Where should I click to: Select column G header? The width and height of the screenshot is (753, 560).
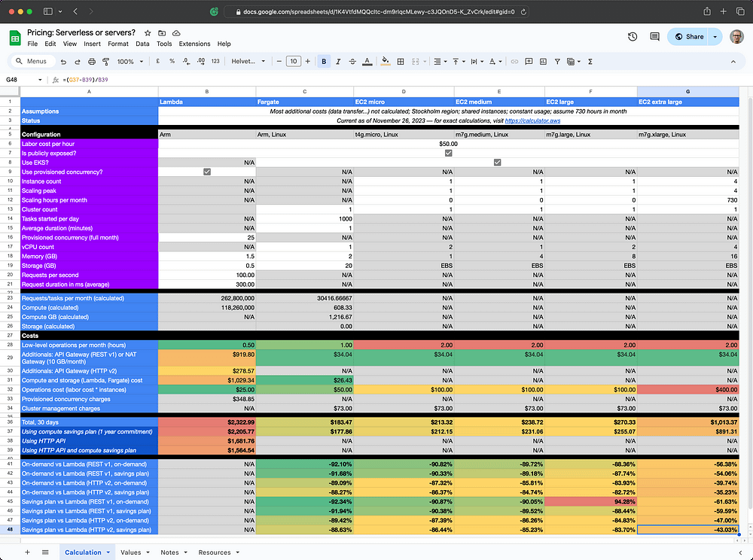pyautogui.click(x=687, y=91)
